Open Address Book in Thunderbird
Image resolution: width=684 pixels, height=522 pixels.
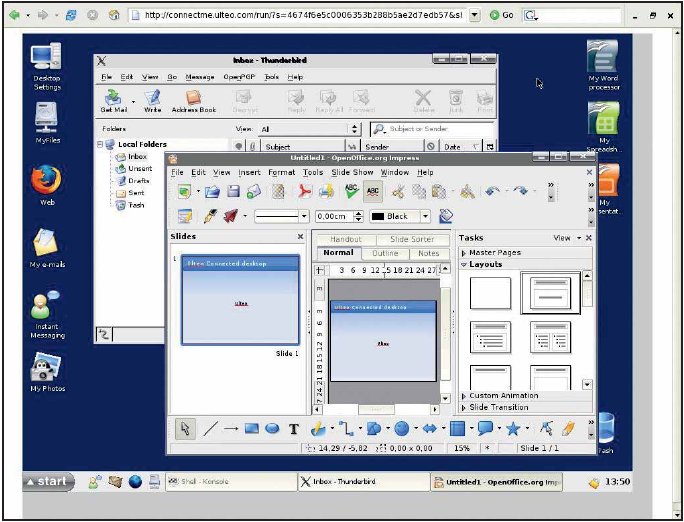click(194, 102)
